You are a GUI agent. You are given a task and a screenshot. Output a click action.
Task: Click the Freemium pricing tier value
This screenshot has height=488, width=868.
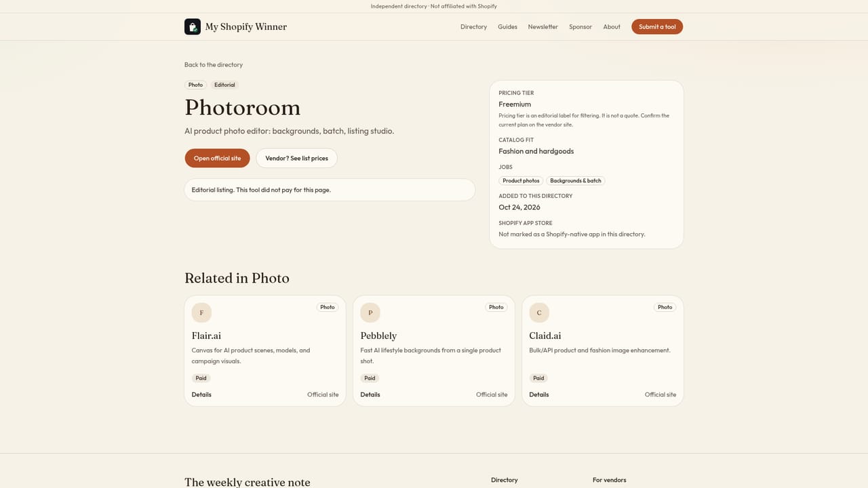515,104
